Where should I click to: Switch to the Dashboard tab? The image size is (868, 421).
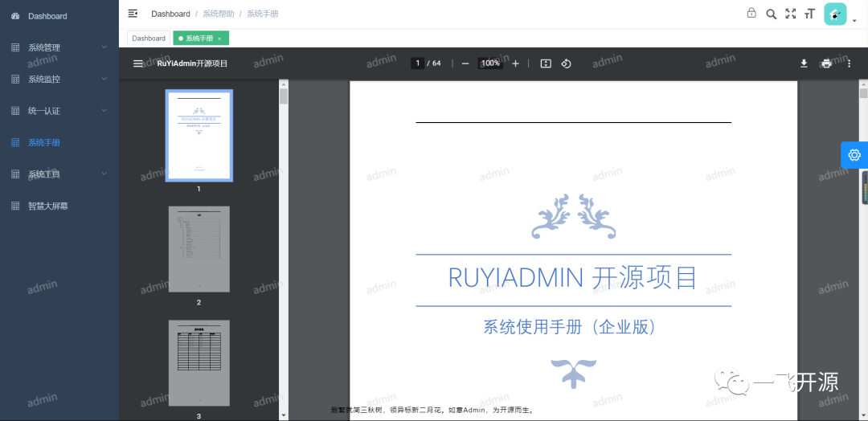pos(149,39)
